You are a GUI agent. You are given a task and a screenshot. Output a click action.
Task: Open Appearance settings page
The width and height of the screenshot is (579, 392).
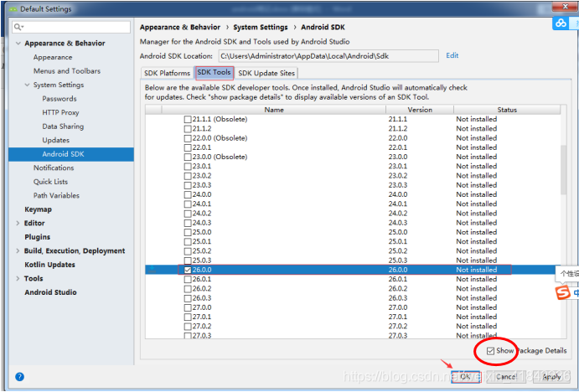pos(53,57)
